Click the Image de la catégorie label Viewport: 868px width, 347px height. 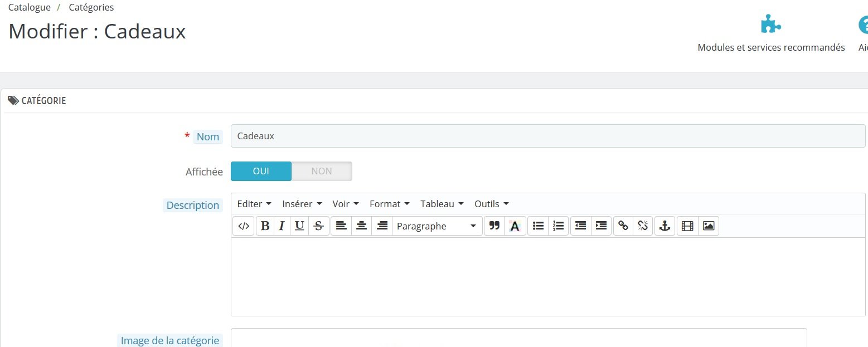[170, 340]
